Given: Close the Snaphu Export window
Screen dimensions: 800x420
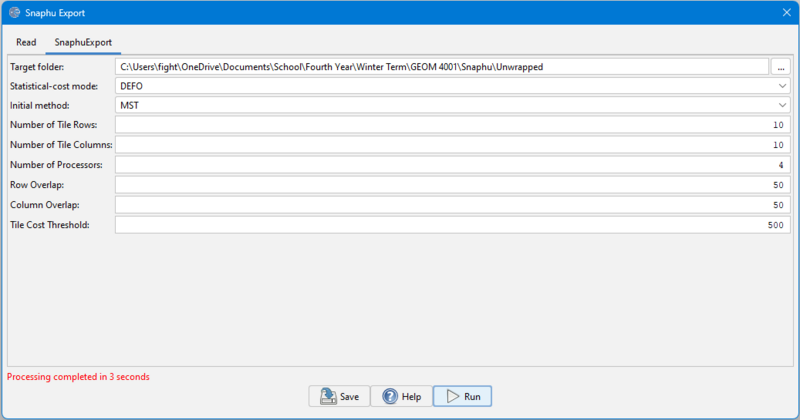Looking at the screenshot, I should pos(785,13).
